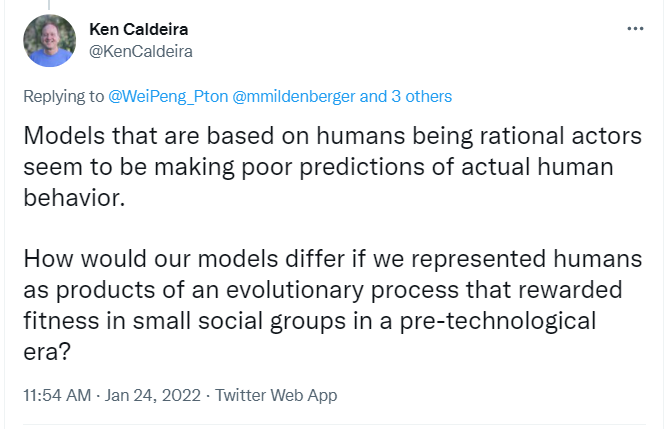
Task: Click the Jan 24, 2022 date
Action: (153, 395)
